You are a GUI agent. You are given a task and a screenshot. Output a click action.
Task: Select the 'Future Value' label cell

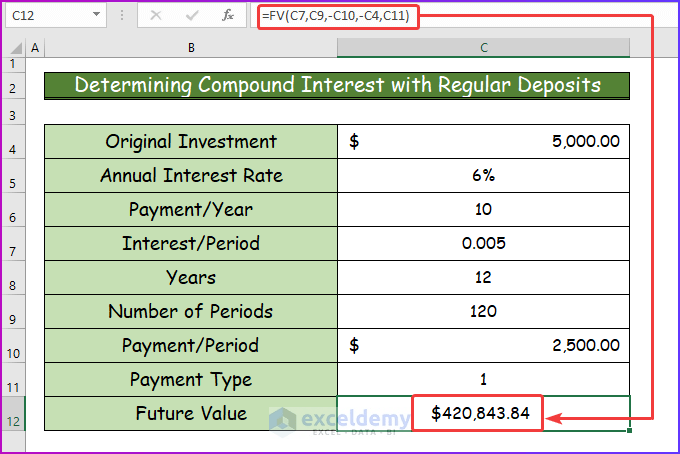191,413
